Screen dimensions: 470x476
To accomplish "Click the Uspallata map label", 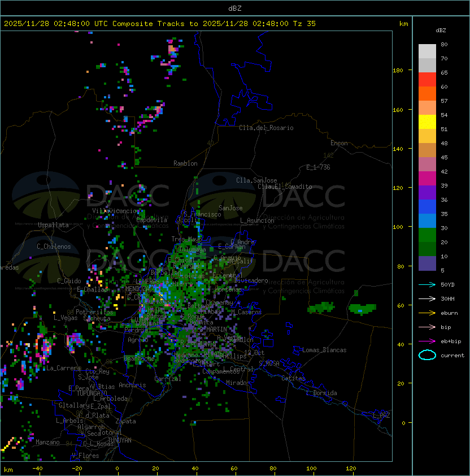I will pos(53,225).
